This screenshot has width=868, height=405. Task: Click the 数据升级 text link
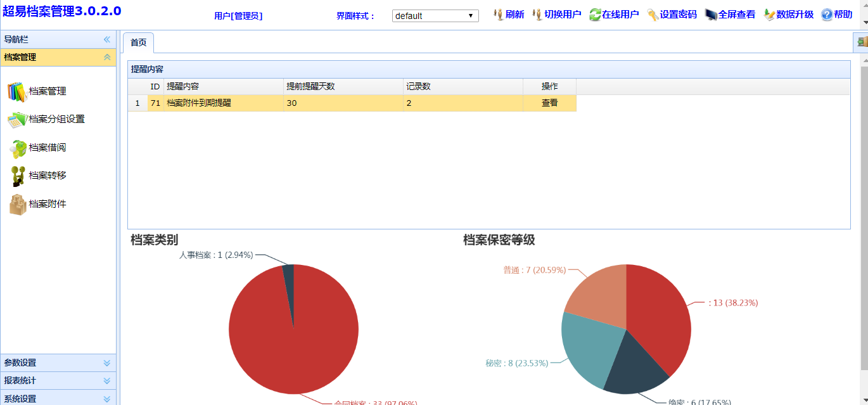click(795, 15)
